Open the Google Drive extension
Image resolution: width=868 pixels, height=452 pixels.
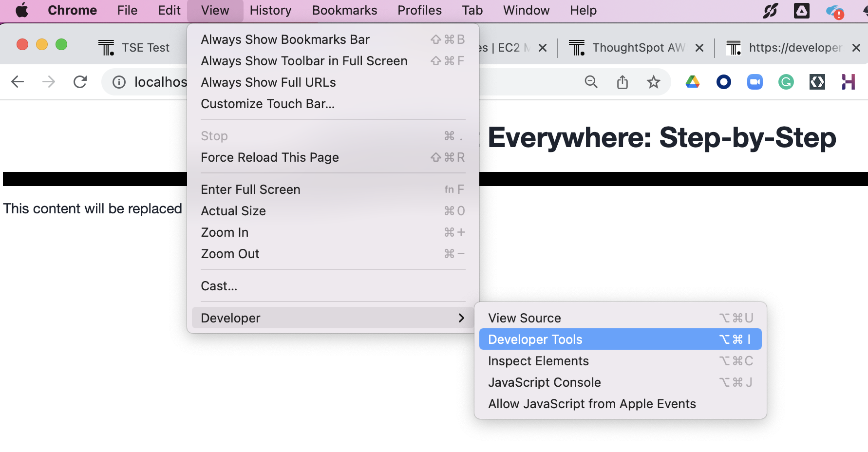pos(692,82)
